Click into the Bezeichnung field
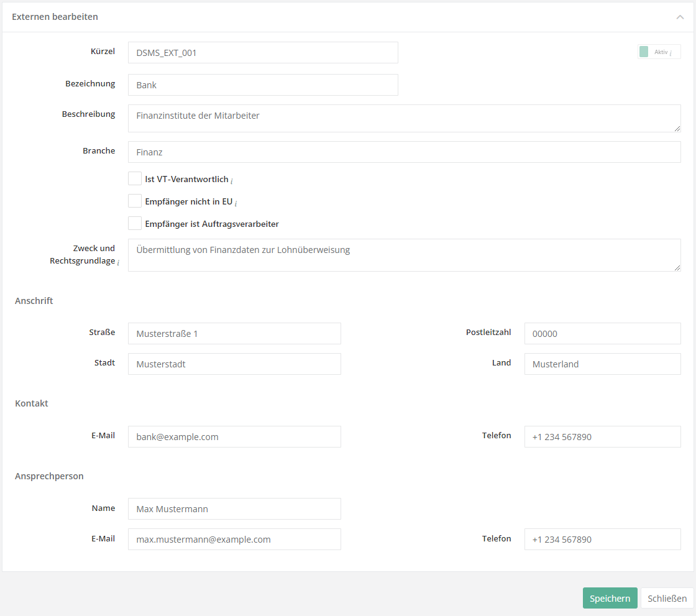The width and height of the screenshot is (696, 616). [x=263, y=85]
